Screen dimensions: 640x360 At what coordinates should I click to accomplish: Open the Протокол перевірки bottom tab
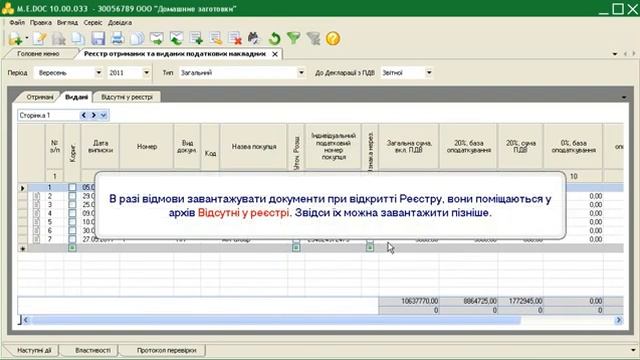tap(167, 350)
